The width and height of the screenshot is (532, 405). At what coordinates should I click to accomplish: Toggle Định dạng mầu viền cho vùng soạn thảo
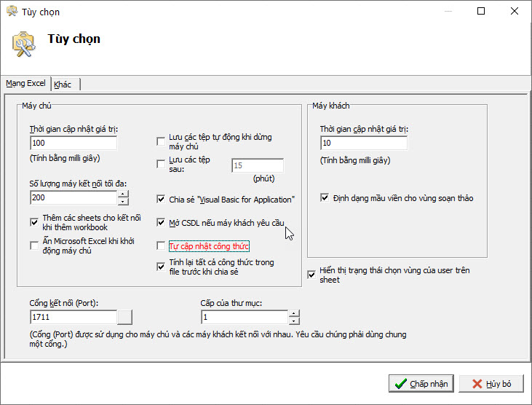click(325, 197)
